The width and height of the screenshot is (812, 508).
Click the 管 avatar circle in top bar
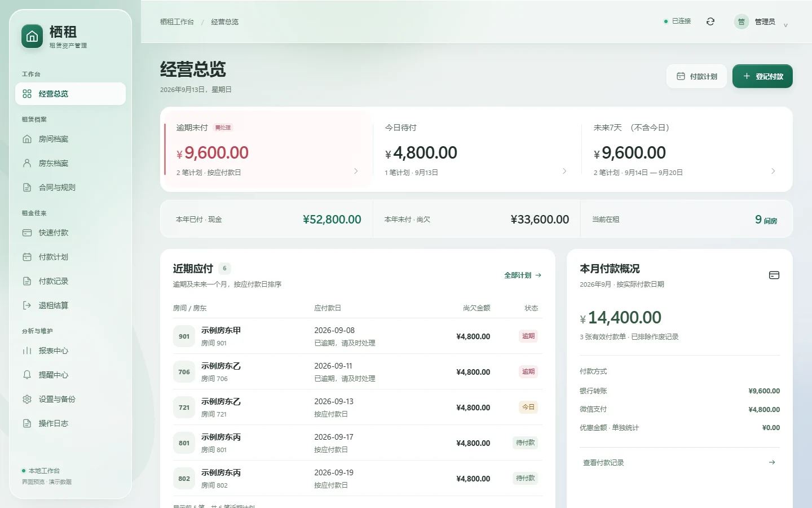[x=742, y=21]
